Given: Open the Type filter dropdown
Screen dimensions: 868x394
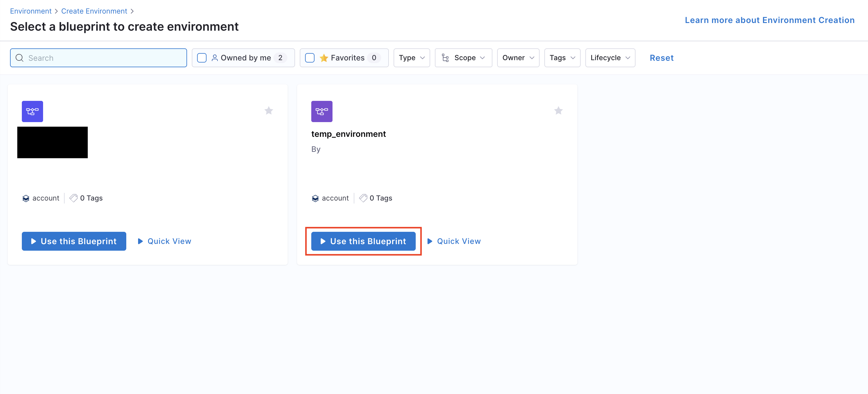Looking at the screenshot, I should coord(411,58).
